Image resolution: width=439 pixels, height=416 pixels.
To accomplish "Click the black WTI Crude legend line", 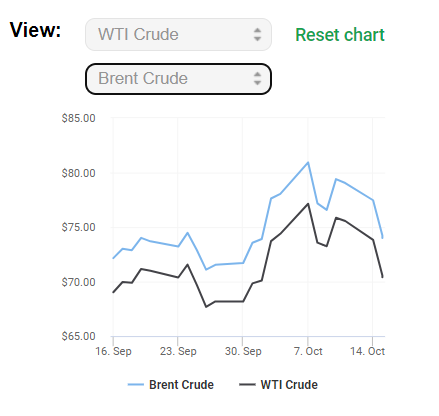I will [x=247, y=385].
